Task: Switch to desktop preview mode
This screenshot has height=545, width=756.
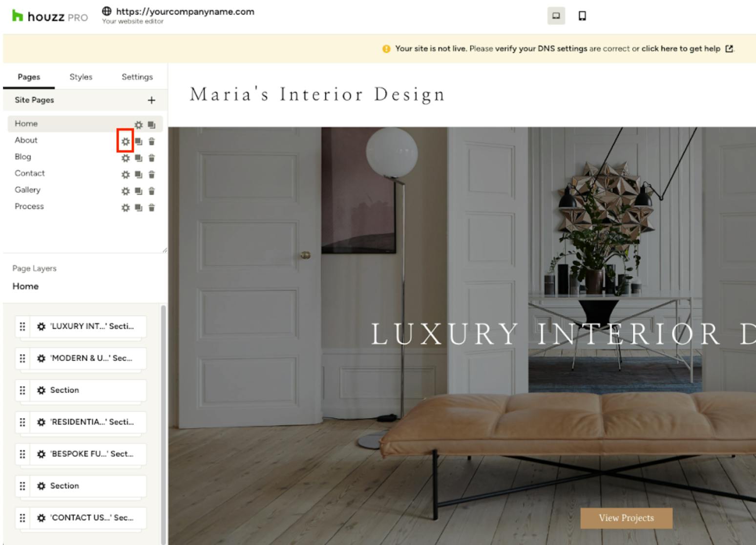Action: point(556,16)
